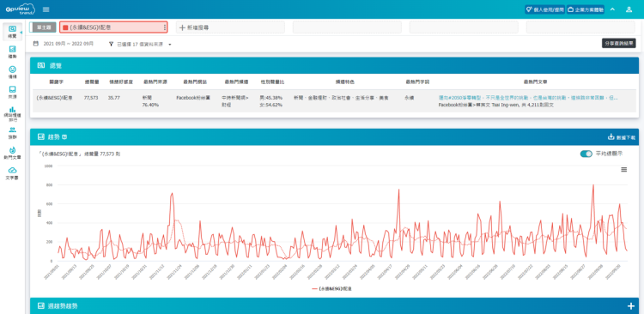Click the last empty search slot
This screenshot has height=314, width=644.
point(580,27)
